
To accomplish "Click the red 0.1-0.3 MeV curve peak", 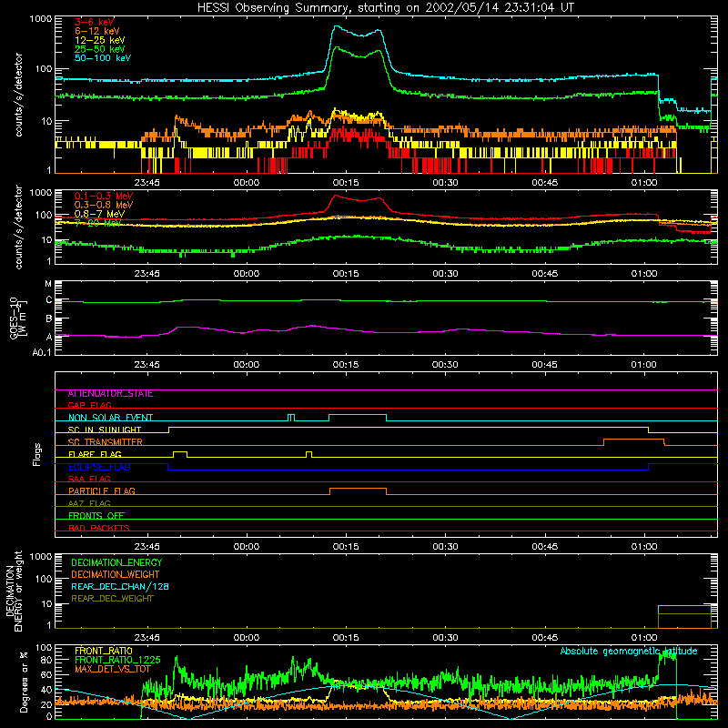I will click(x=336, y=196).
